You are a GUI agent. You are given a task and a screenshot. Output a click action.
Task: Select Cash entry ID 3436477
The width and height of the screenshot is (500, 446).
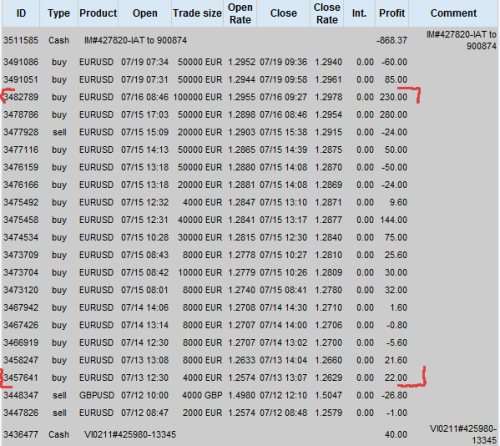tap(21, 435)
